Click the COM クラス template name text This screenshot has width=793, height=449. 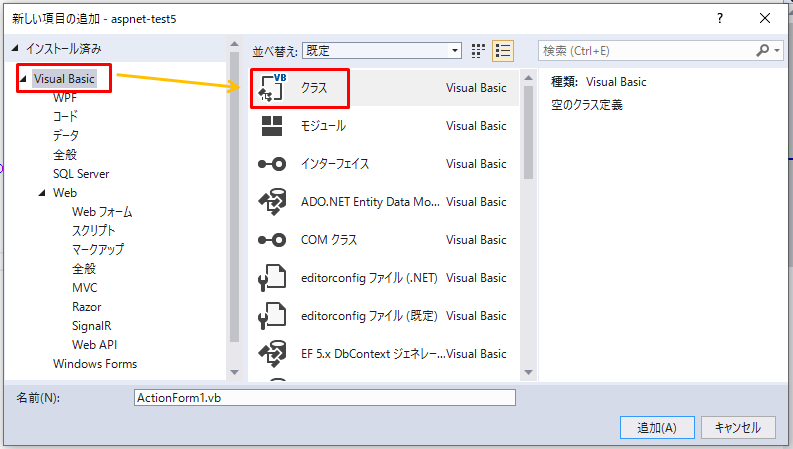[329, 240]
